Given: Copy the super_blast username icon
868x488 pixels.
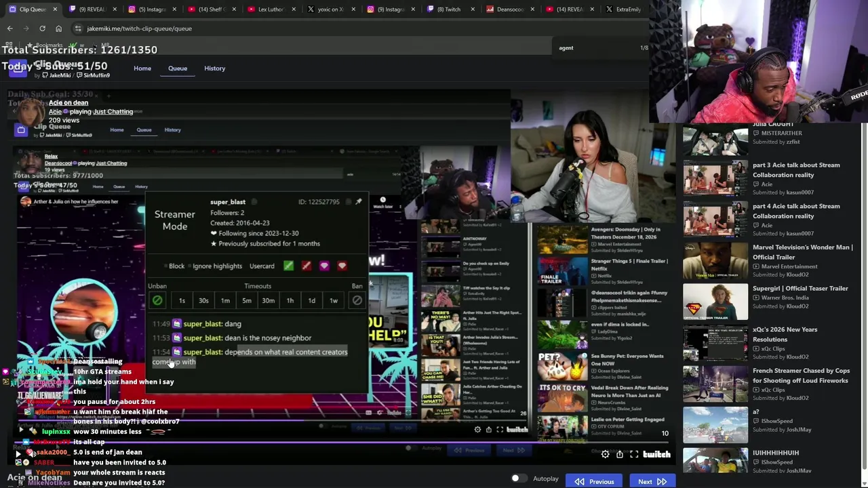Looking at the screenshot, I should pos(254,201).
